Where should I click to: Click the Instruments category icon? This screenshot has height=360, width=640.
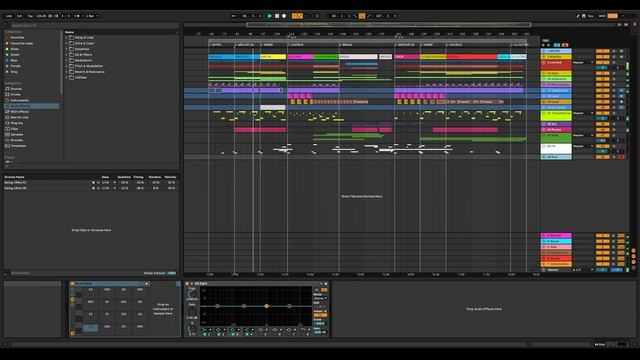pos(7,100)
